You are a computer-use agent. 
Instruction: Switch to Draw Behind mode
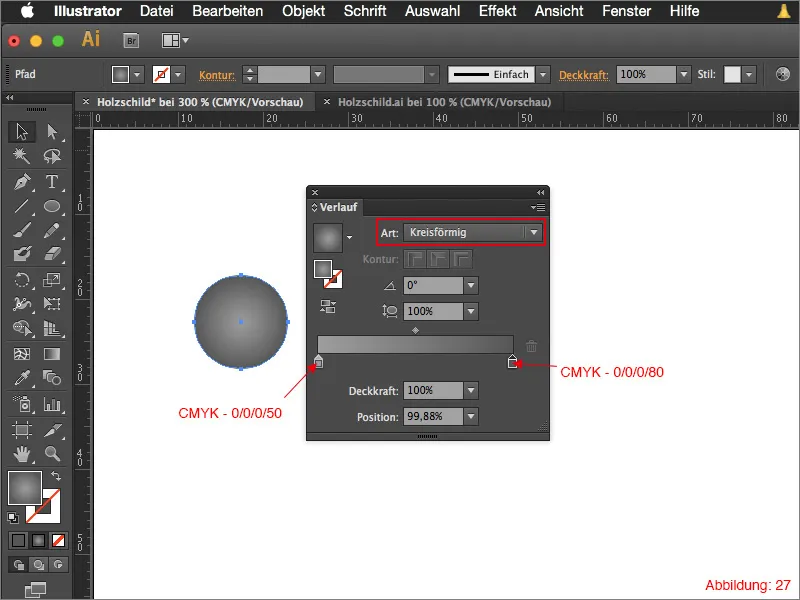[x=38, y=565]
